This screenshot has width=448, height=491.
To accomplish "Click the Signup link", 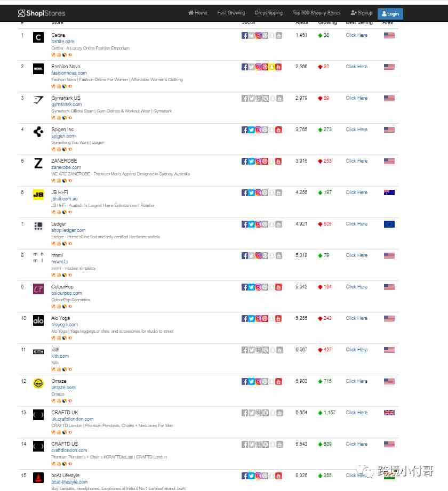I will (x=362, y=13).
